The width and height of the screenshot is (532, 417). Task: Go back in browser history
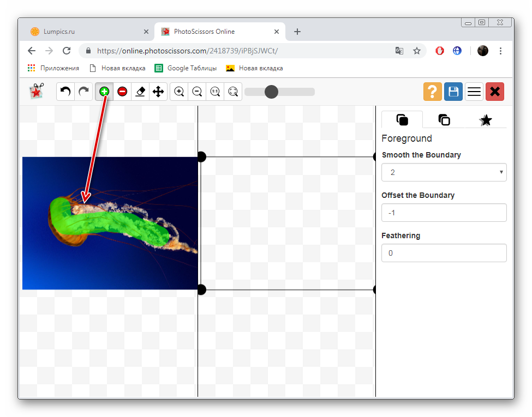tap(32, 51)
